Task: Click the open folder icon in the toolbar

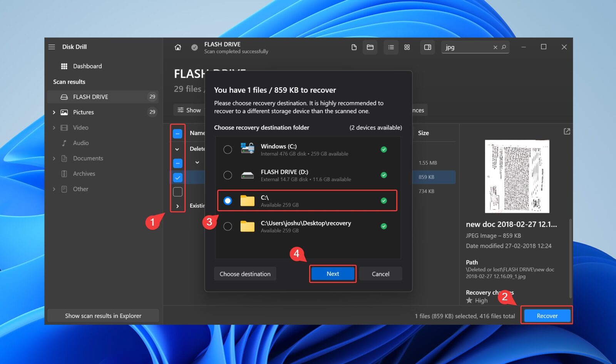Action: pos(370,47)
